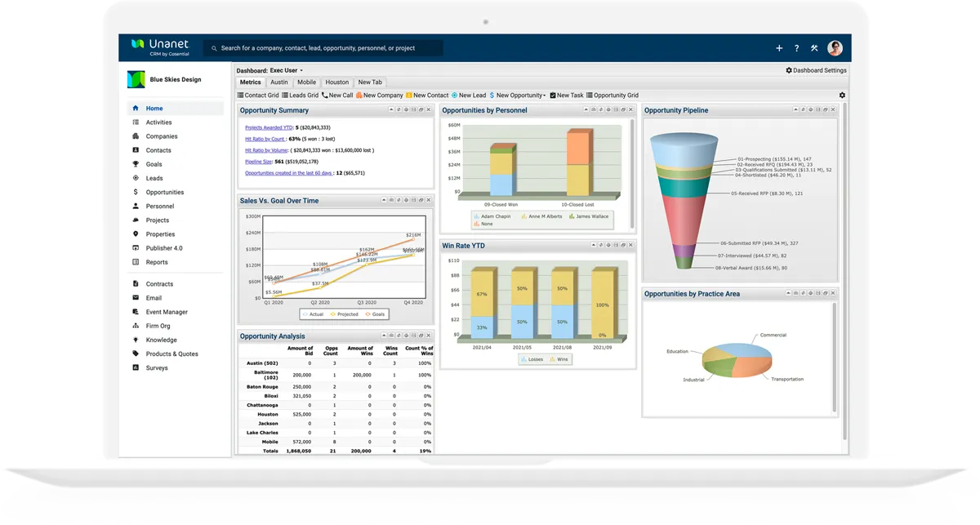Open the New Tab tab
Image resolution: width=980 pixels, height=525 pixels.
(x=370, y=82)
